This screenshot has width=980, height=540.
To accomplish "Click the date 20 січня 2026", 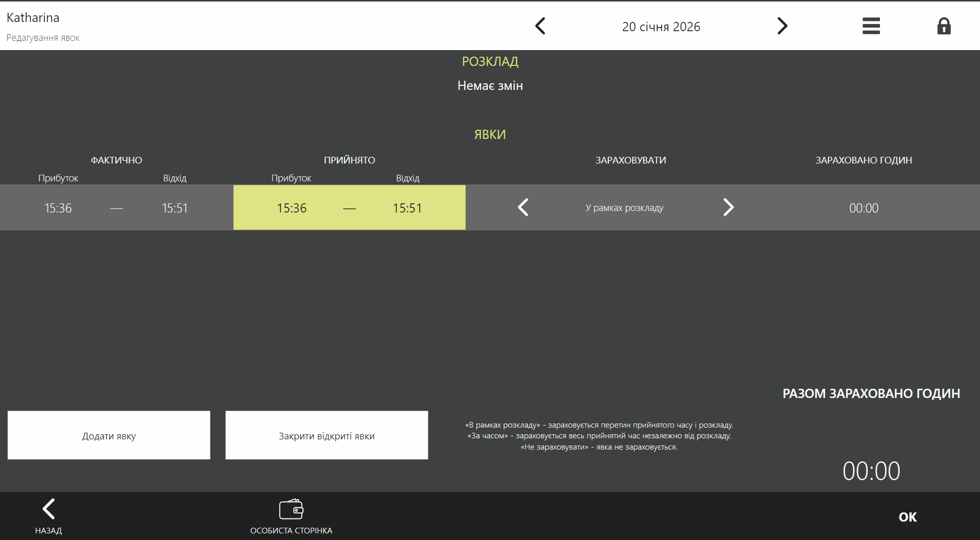I will click(661, 27).
